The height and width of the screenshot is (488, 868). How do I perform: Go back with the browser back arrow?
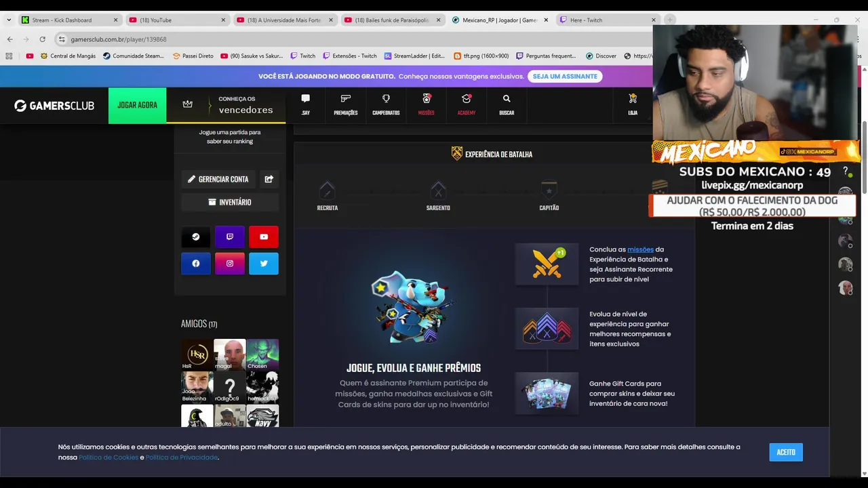[x=9, y=39]
